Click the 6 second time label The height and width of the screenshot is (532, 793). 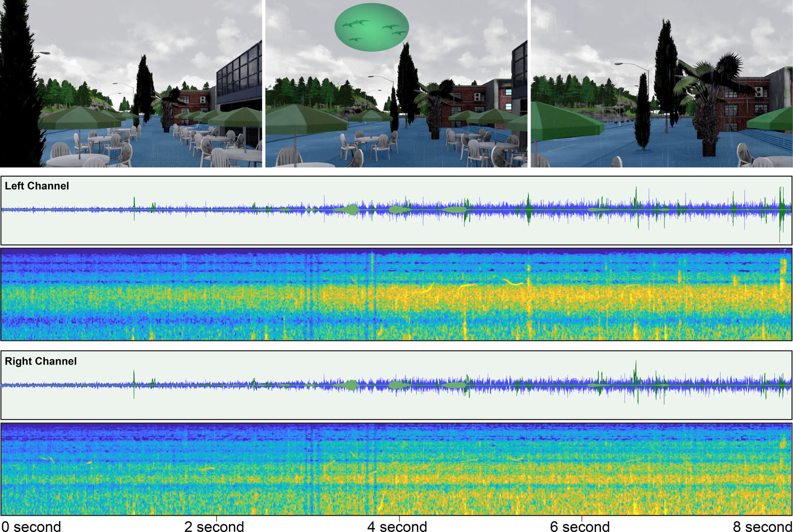coord(580,526)
